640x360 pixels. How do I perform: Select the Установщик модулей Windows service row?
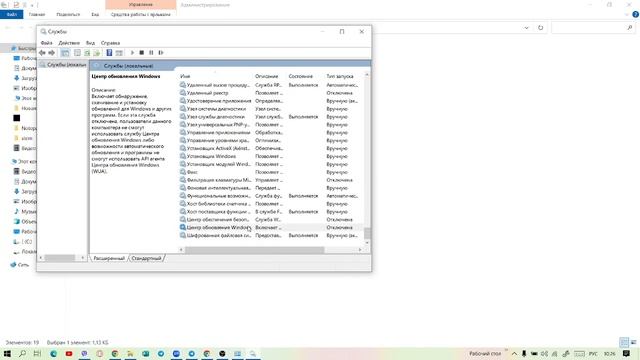[271, 164]
